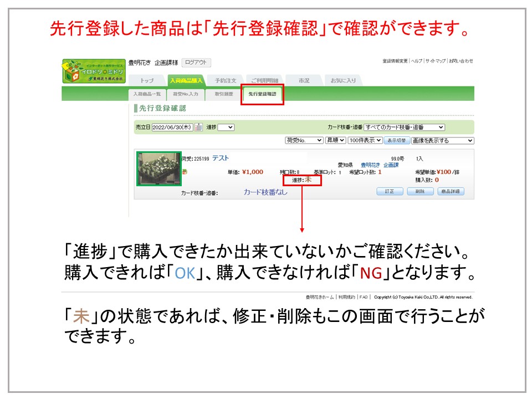Expand the 画像を表示する dropdown
532x399 pixels.
tap(442, 141)
